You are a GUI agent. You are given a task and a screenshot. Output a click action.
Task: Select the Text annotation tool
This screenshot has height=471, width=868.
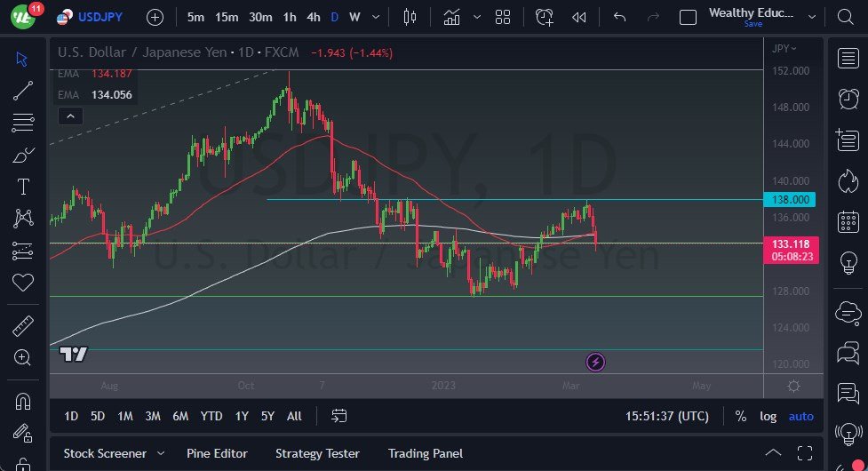tap(23, 187)
